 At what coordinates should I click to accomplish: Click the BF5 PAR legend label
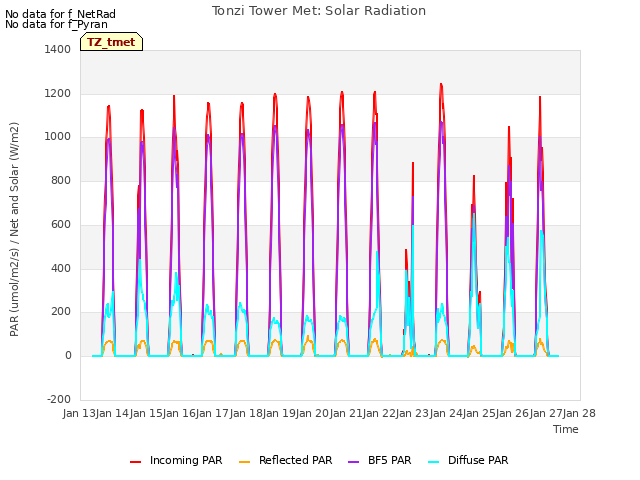pyautogui.click(x=389, y=460)
